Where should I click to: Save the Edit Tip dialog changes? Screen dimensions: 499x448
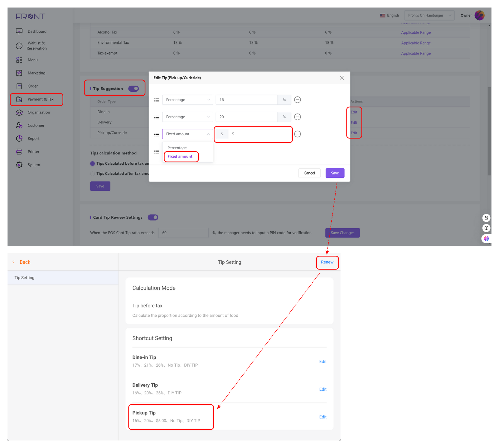coord(335,173)
